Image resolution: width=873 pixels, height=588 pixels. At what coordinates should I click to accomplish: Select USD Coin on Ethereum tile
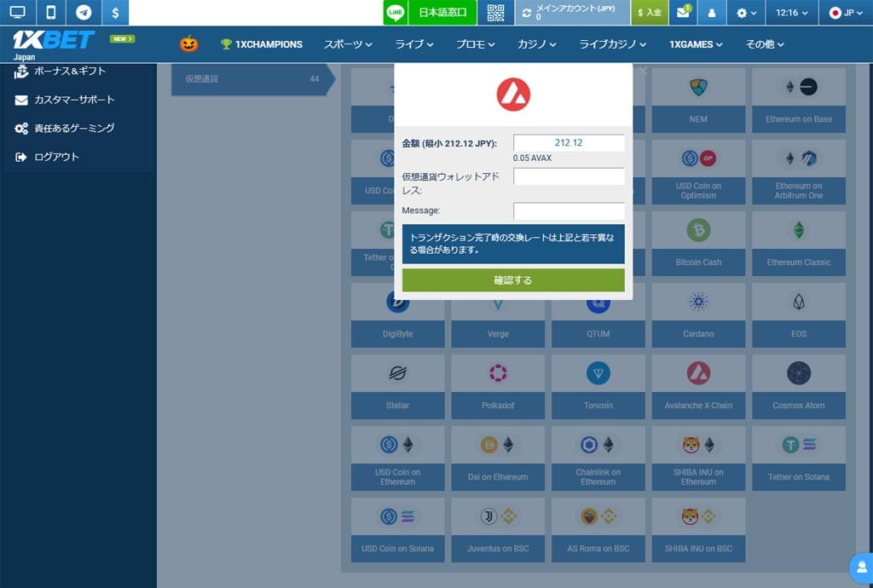click(x=397, y=458)
